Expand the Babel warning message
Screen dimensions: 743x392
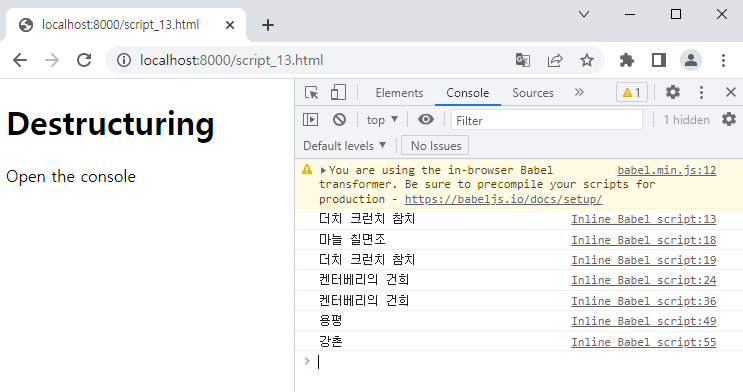[x=323, y=170]
